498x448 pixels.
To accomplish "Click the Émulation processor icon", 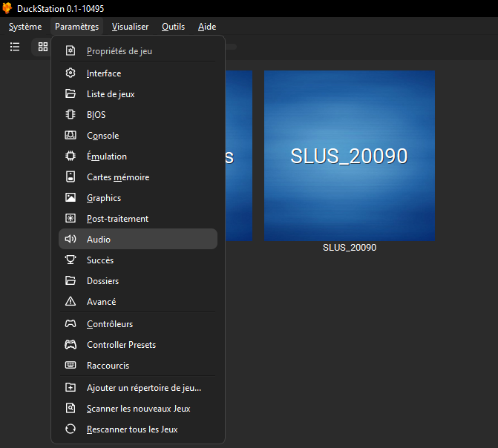I will pos(71,156).
